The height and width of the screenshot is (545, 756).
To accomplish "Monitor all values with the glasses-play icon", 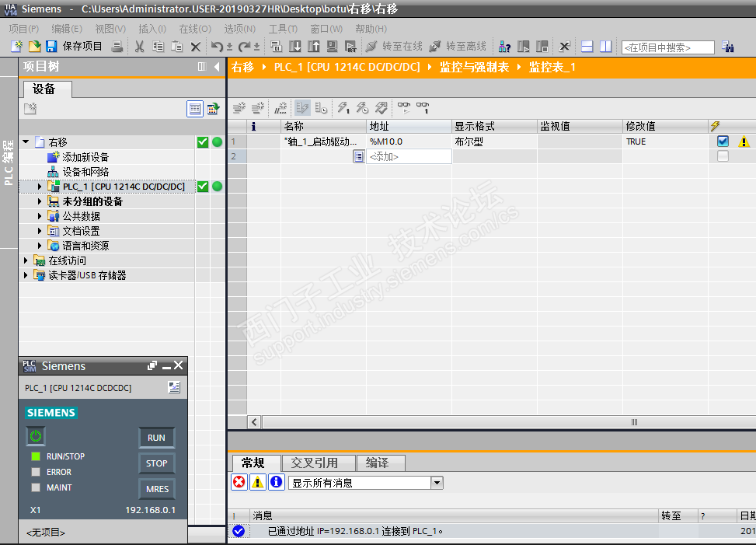I will 403,107.
